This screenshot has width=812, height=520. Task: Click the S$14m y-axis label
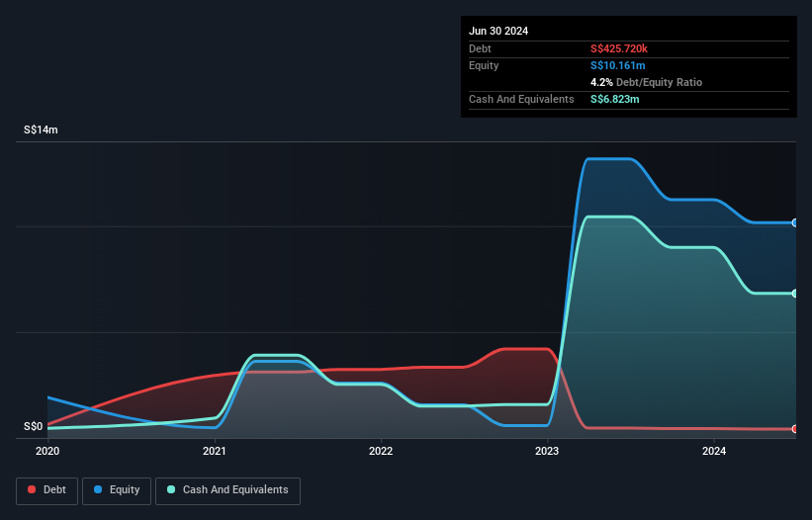(x=41, y=130)
